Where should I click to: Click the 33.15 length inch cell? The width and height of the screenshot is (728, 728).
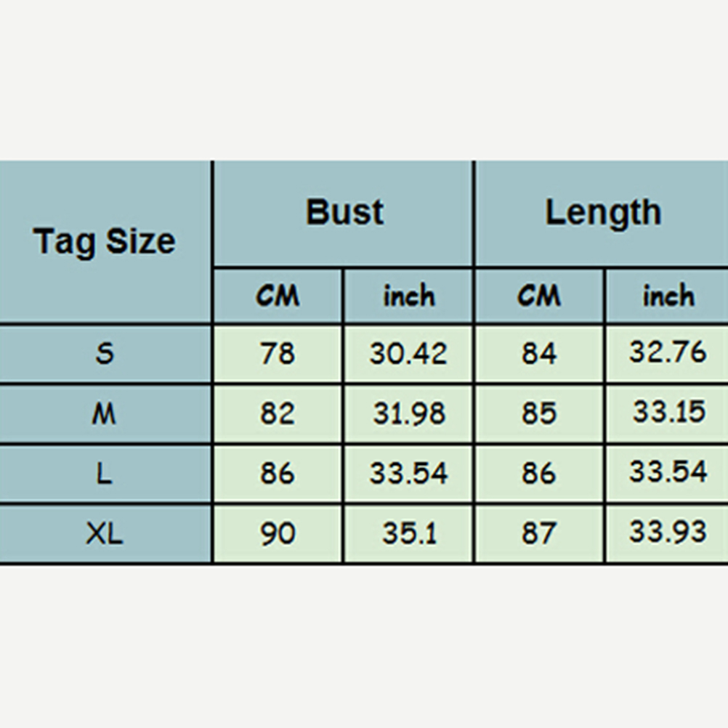click(668, 413)
